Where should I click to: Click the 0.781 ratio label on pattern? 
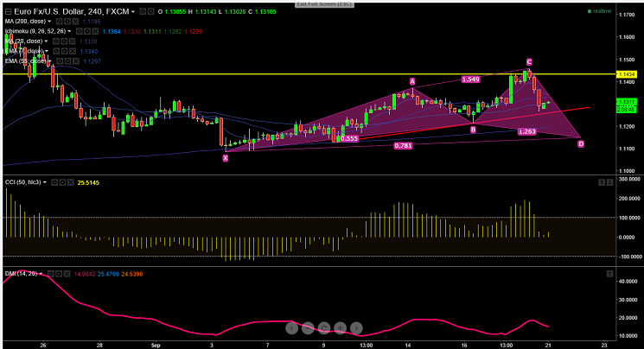pos(403,146)
